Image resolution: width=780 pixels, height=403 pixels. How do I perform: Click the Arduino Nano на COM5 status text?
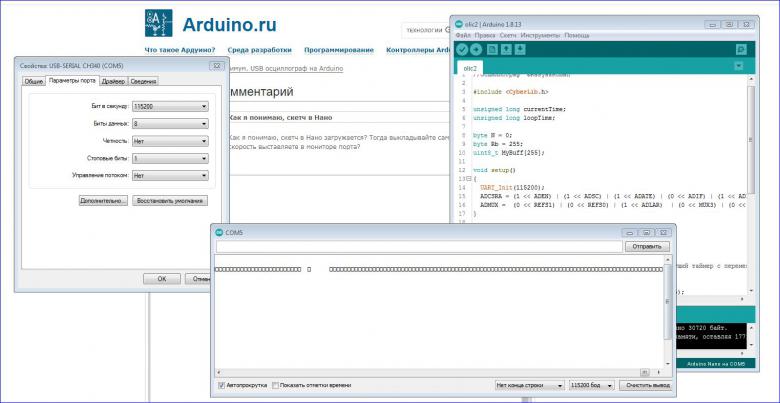point(716,364)
